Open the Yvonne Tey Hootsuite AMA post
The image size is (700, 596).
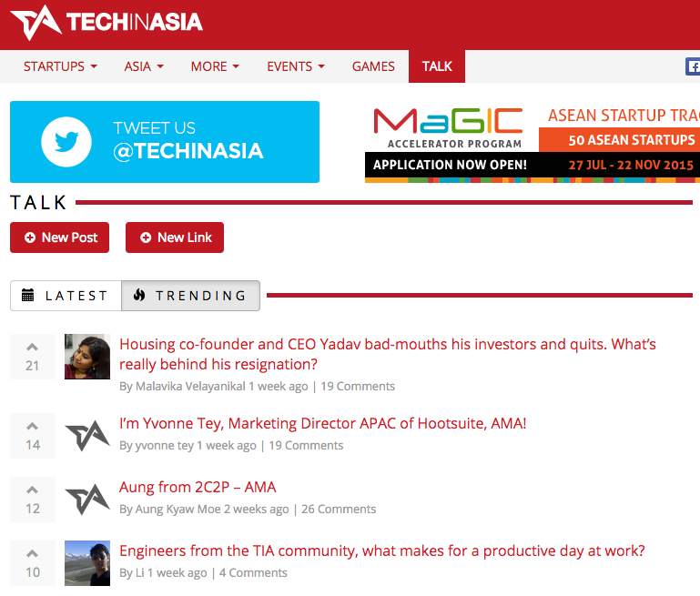[x=323, y=423]
